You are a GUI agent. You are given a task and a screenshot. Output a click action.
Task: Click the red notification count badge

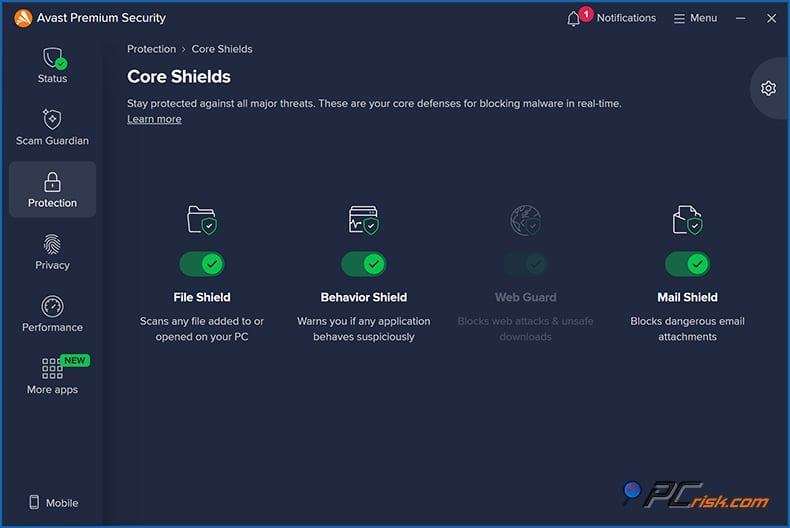[586, 14]
